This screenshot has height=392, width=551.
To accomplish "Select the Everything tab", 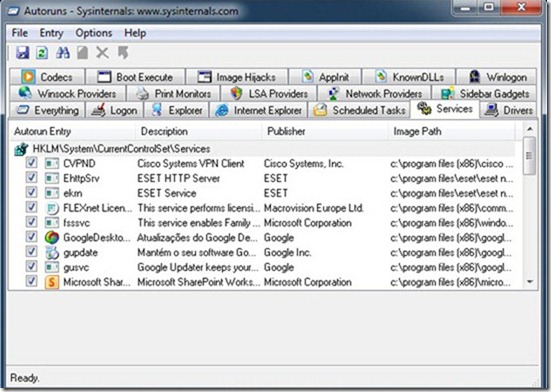I will click(x=47, y=110).
